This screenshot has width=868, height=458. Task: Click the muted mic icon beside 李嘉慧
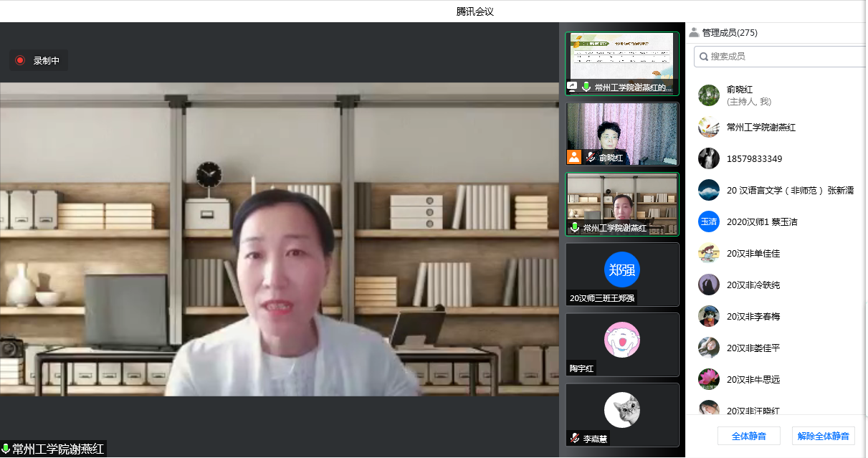click(x=575, y=439)
